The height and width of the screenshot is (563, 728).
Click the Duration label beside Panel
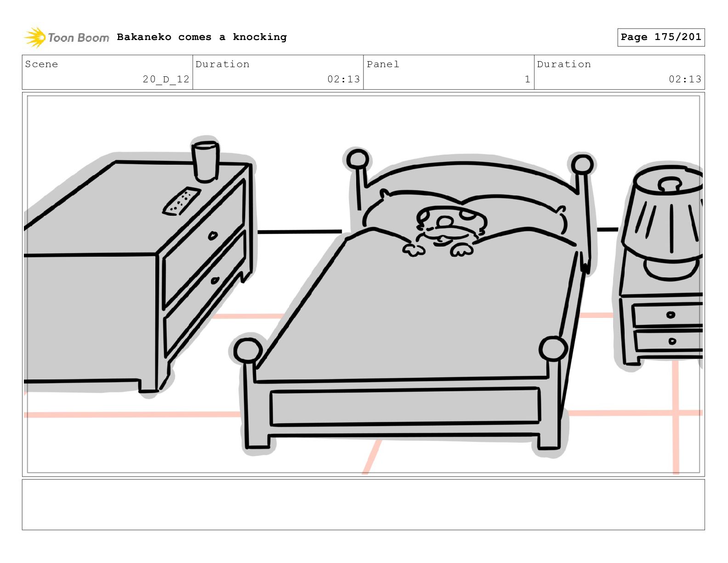click(564, 64)
